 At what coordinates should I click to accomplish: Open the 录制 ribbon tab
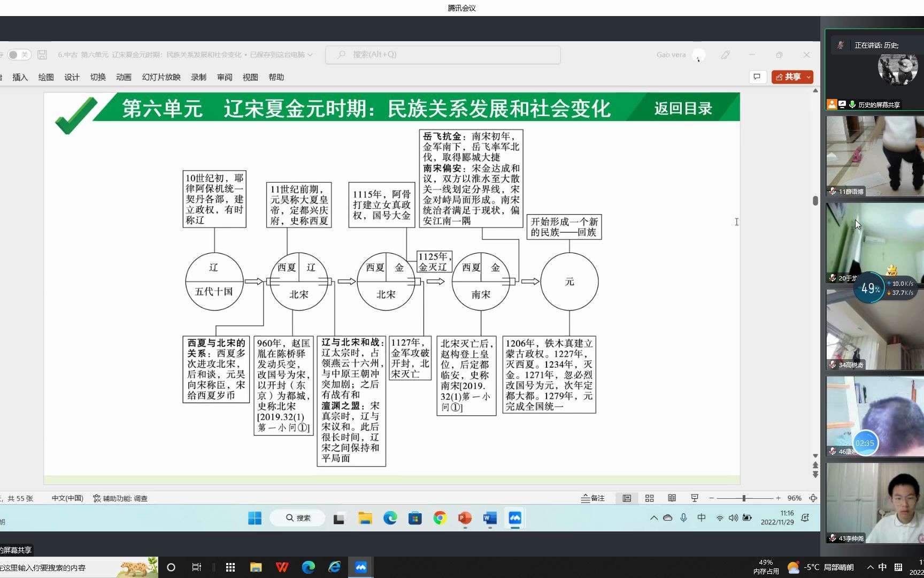click(x=198, y=77)
